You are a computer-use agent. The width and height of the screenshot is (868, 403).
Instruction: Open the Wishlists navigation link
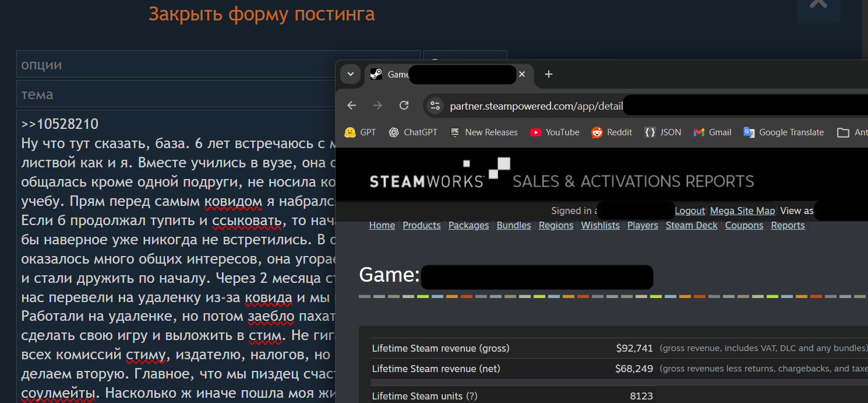[x=601, y=225]
